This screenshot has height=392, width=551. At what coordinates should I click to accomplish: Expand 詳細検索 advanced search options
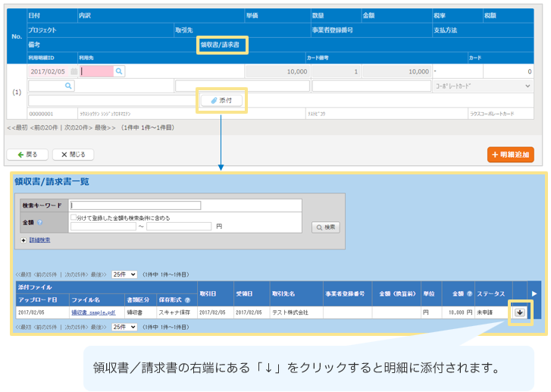(x=39, y=240)
